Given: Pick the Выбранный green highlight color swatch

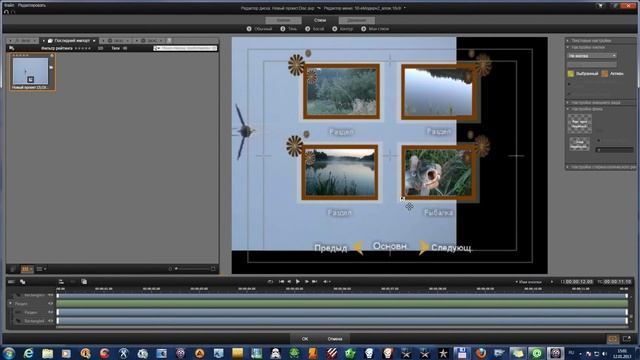Looking at the screenshot, I should tap(571, 73).
